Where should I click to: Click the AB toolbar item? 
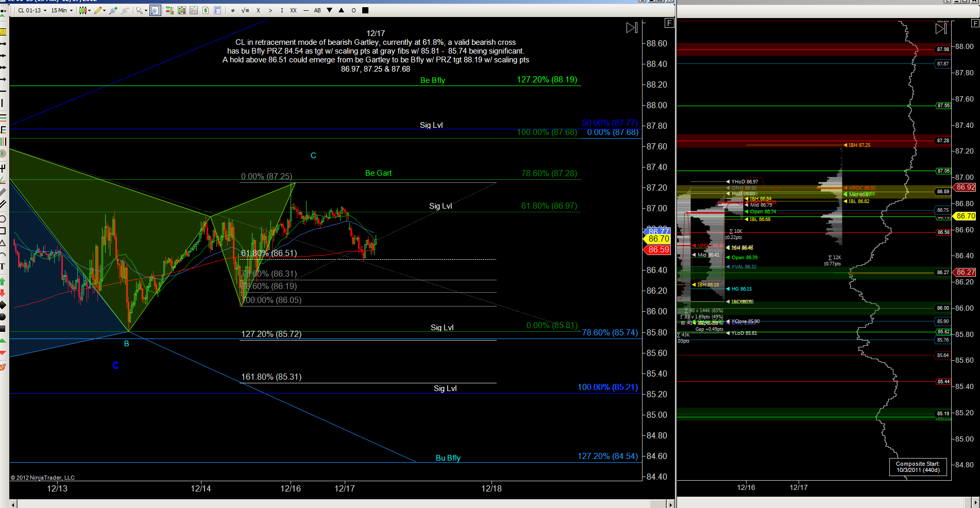click(317, 10)
